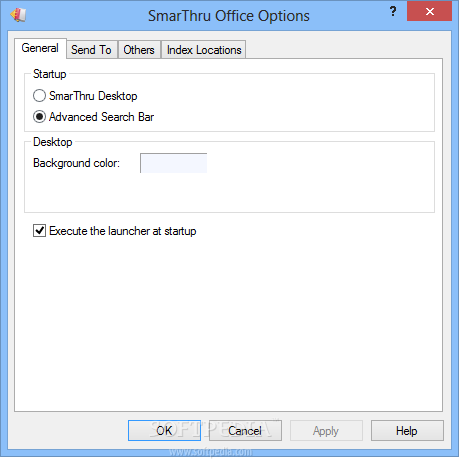Open Help using the bottom Help button
The width and height of the screenshot is (459, 470).
[407, 431]
